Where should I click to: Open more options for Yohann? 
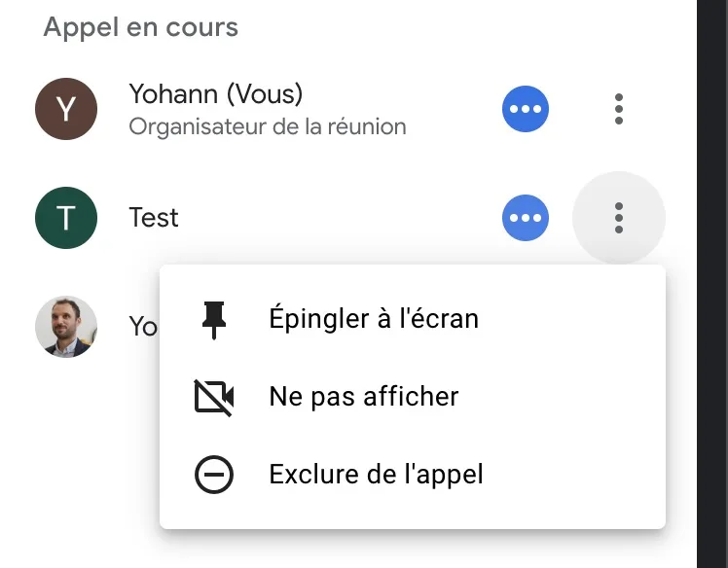pos(619,109)
